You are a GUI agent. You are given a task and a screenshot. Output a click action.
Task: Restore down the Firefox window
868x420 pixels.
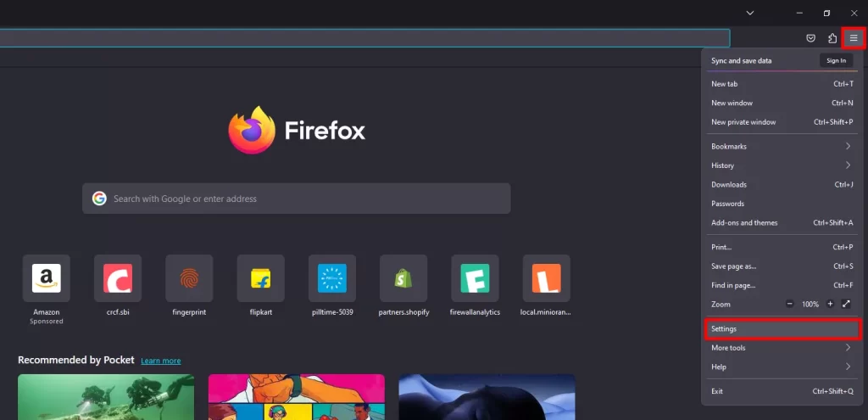pos(826,13)
